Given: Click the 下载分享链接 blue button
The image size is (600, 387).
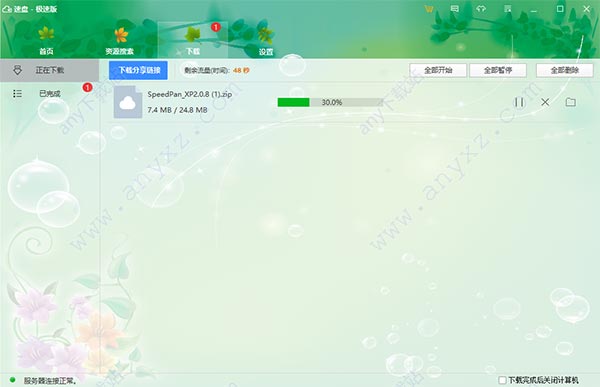Looking at the screenshot, I should pyautogui.click(x=138, y=70).
